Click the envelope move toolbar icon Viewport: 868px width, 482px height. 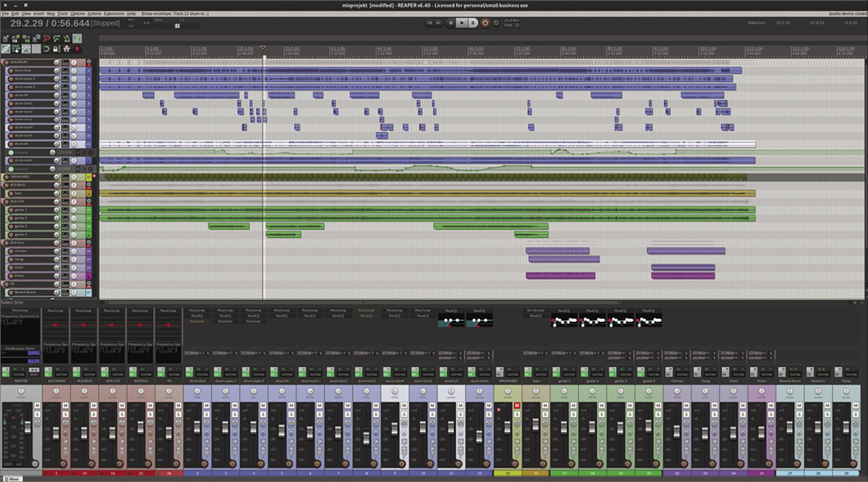[x=26, y=49]
